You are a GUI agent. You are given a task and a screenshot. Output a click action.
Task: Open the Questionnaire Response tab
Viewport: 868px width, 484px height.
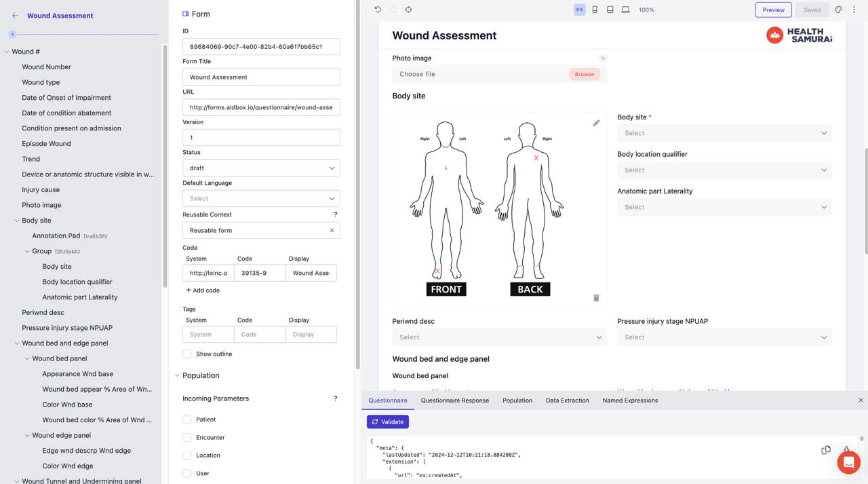[x=454, y=401]
